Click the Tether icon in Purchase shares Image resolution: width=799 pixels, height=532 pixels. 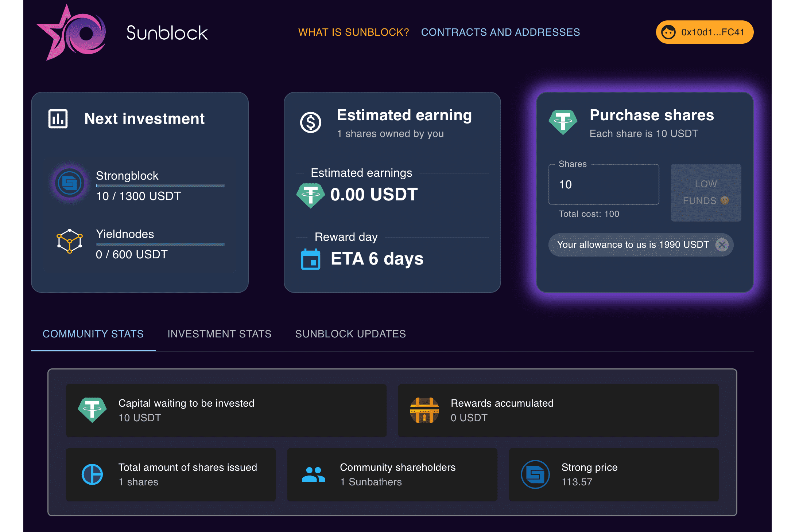click(563, 122)
